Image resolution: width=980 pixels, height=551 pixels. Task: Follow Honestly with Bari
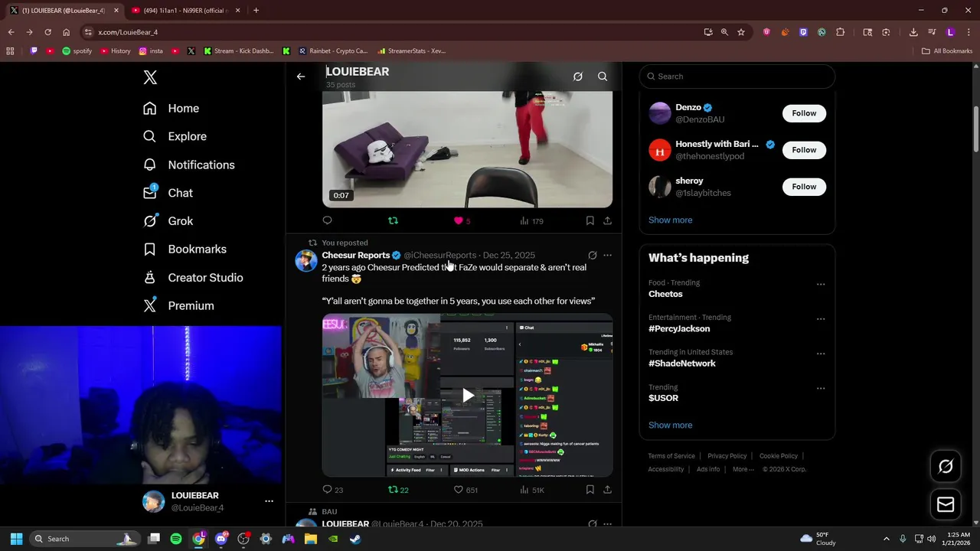pos(804,150)
